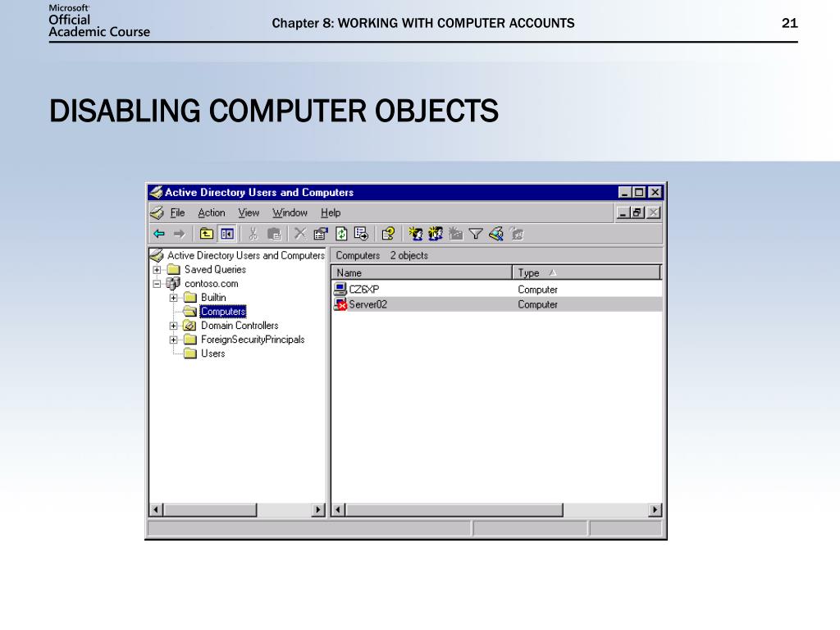Click Server02's disabled computer icon
The height and width of the screenshot is (630, 840).
tap(340, 304)
